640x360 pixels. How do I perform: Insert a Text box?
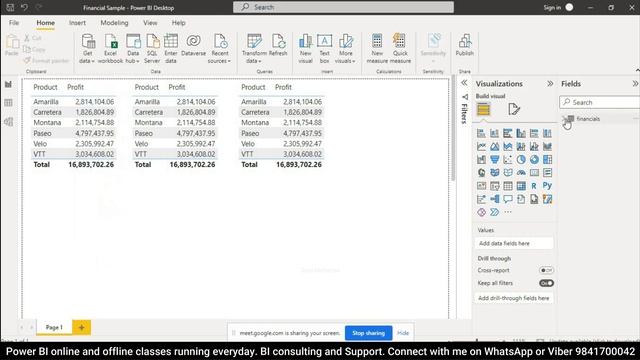click(x=324, y=49)
